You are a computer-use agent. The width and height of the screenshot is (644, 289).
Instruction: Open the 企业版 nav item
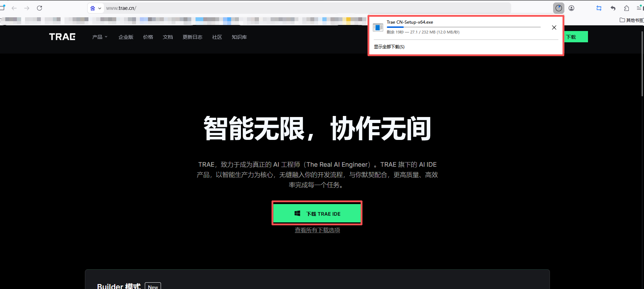[x=126, y=37]
